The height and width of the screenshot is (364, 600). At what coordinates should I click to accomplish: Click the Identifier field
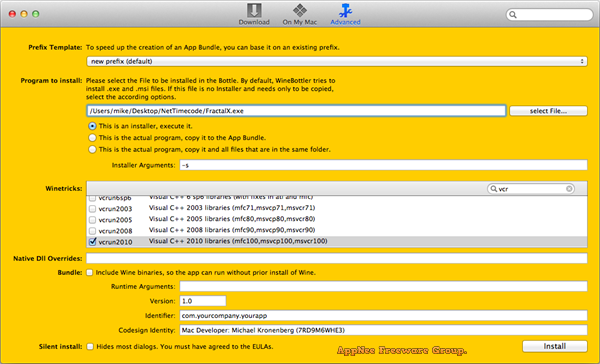(x=383, y=315)
